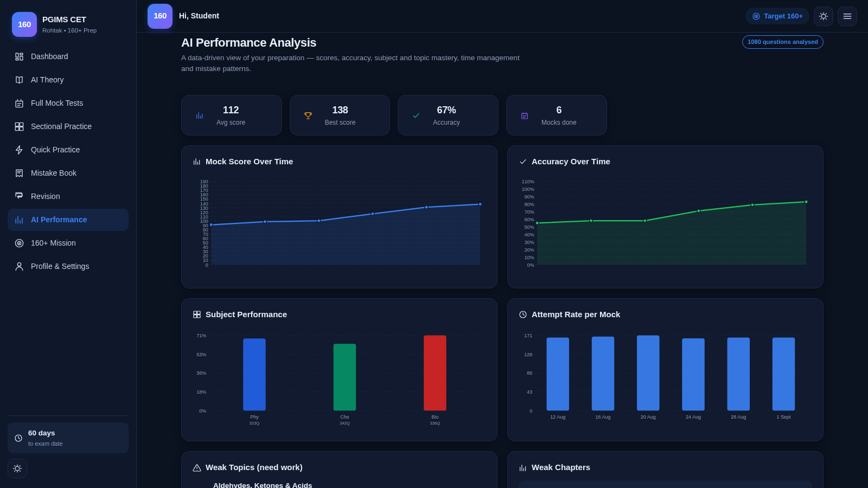Viewport: 868px width, 488px height.
Task: Click the Mocks done calendar icon
Action: tap(525, 115)
